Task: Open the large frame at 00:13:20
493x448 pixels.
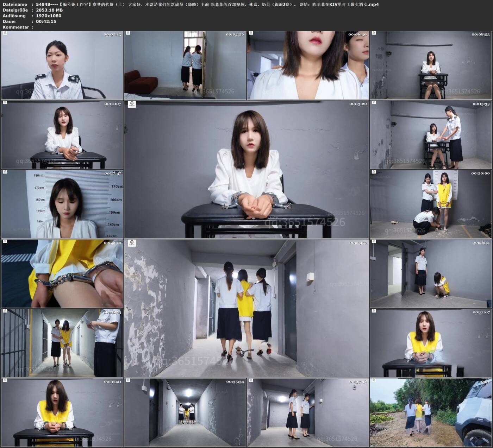Action: [x=246, y=169]
